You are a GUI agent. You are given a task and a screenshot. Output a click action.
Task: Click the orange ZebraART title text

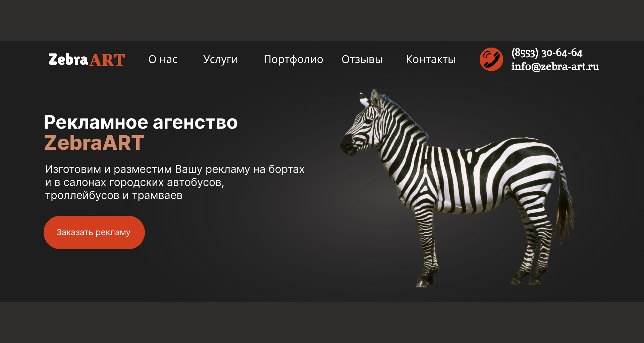(x=94, y=143)
